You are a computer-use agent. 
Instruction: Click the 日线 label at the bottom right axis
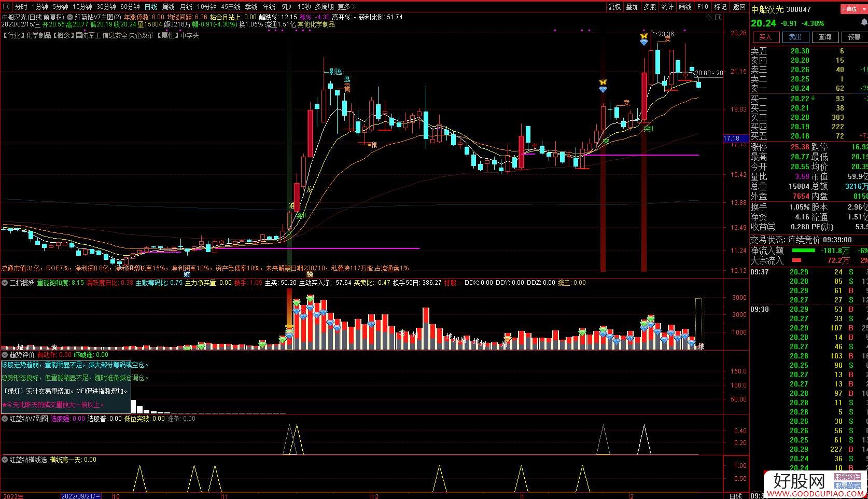pos(735,496)
